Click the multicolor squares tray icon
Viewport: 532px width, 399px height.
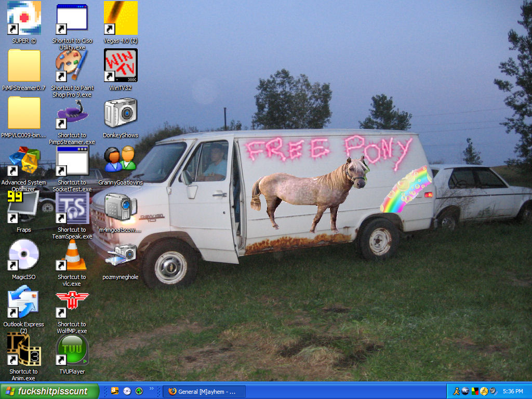pyautogui.click(x=475, y=391)
